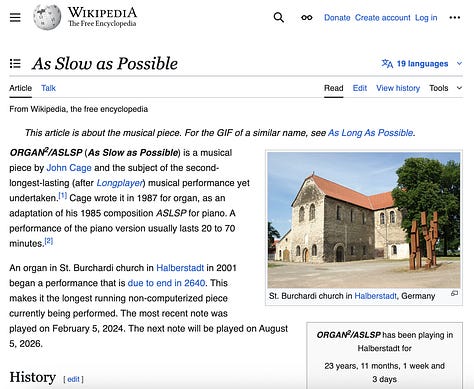Click the Log in link
474x389 pixels.
(426, 17)
